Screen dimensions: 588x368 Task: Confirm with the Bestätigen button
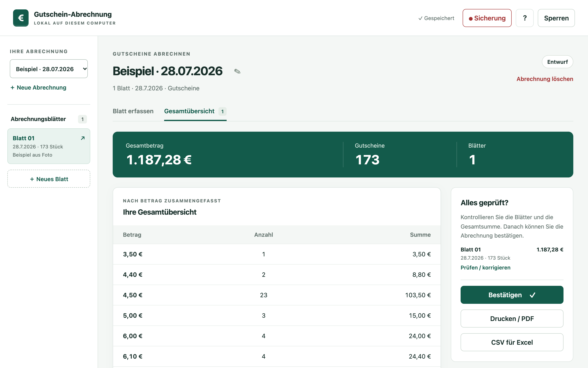click(x=512, y=295)
